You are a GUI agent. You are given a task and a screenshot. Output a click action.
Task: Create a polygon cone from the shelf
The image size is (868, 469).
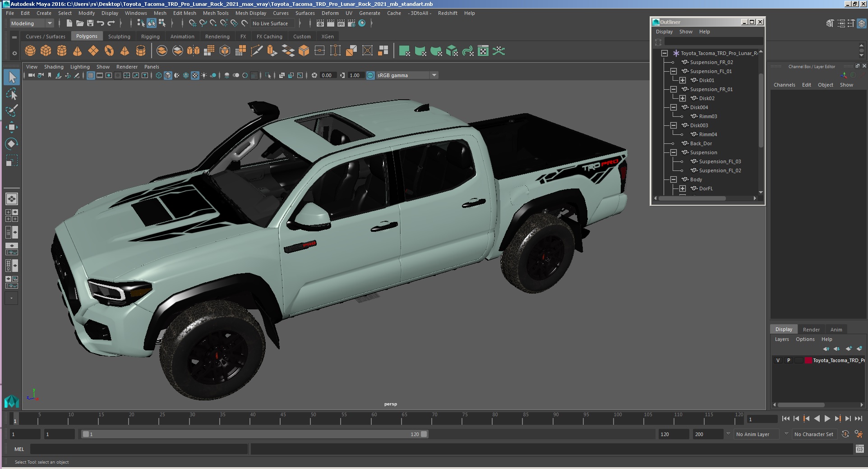tap(78, 51)
